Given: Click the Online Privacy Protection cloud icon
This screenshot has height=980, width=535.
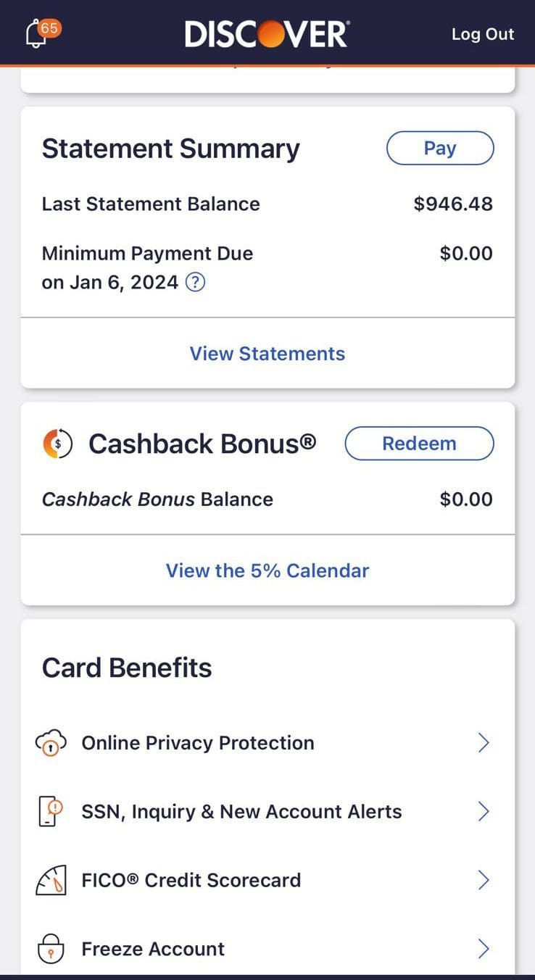Looking at the screenshot, I should coord(51,742).
